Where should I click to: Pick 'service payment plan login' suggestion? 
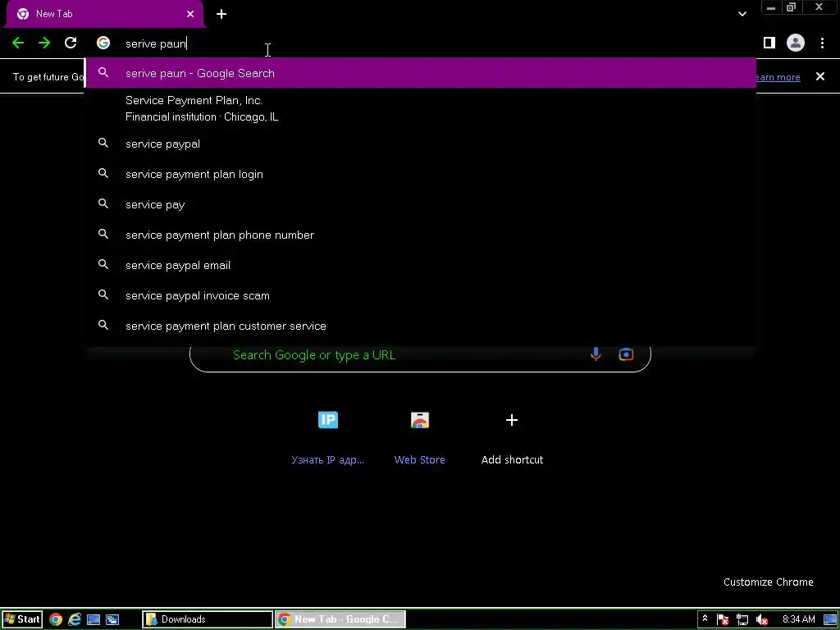pyautogui.click(x=421, y=174)
